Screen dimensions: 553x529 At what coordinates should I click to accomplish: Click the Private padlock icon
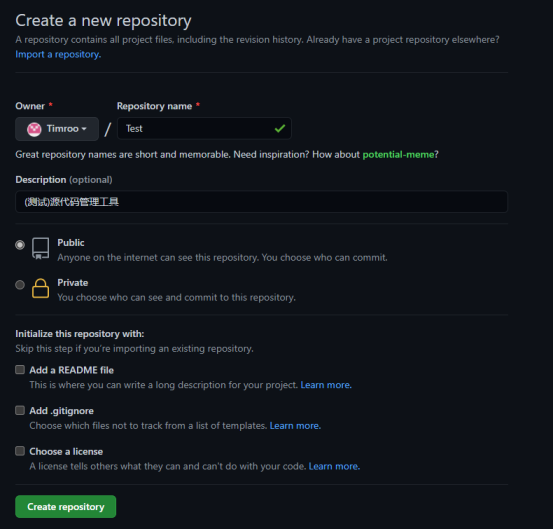pos(41,288)
